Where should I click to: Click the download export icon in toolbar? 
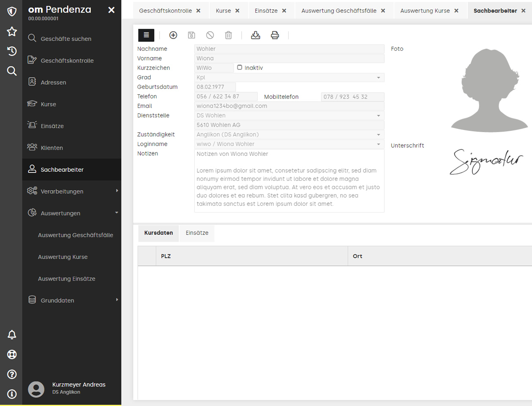255,35
